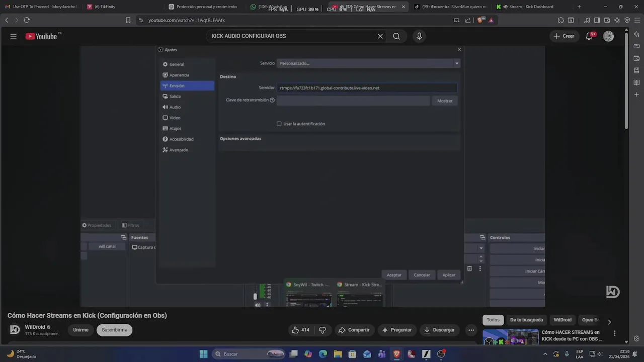Open the dropdown arrow in OBS transitions panel
Image resolution: width=644 pixels, height=362 pixels.
(x=481, y=248)
